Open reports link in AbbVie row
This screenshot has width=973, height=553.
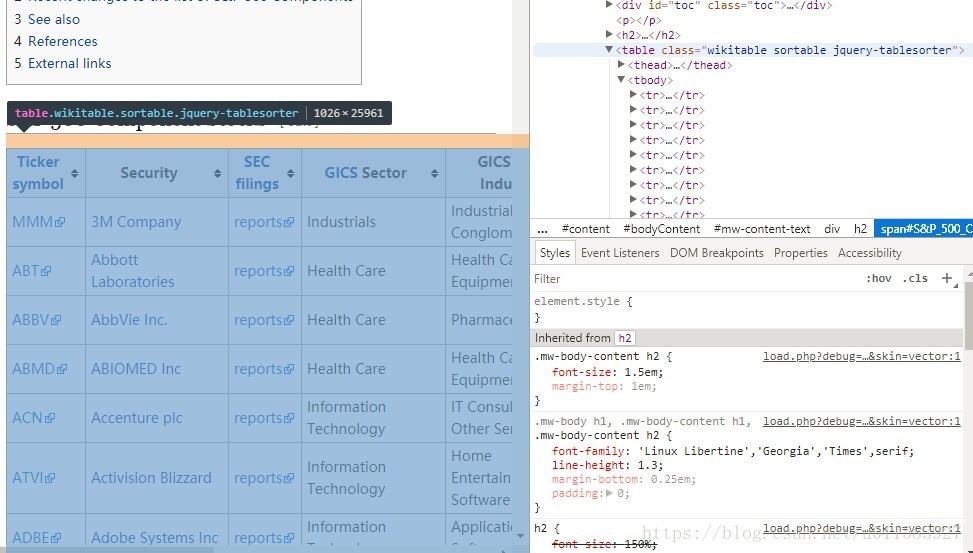click(264, 320)
